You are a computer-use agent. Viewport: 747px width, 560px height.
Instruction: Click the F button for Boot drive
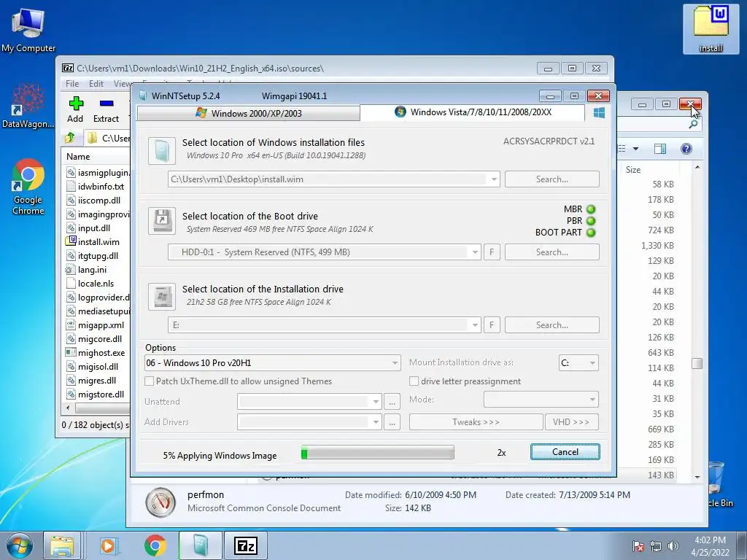492,252
